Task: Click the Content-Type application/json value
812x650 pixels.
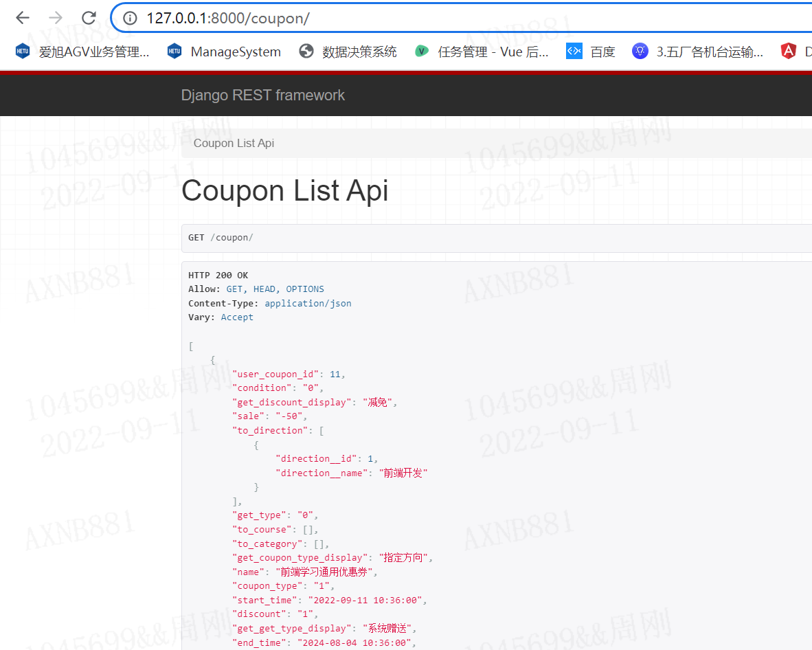Action: point(308,304)
